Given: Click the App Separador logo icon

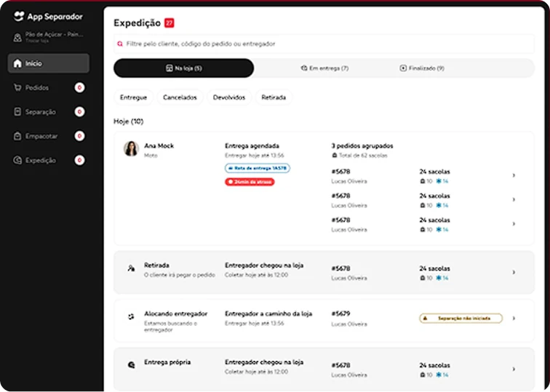Looking at the screenshot, I should [19, 17].
